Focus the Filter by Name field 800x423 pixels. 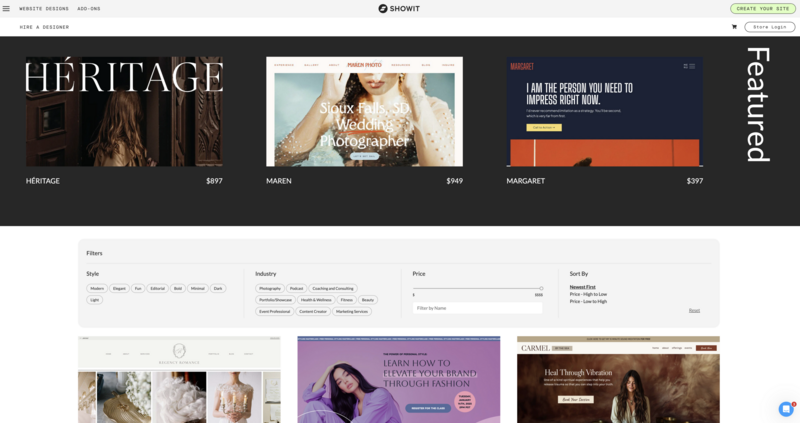pyautogui.click(x=478, y=308)
